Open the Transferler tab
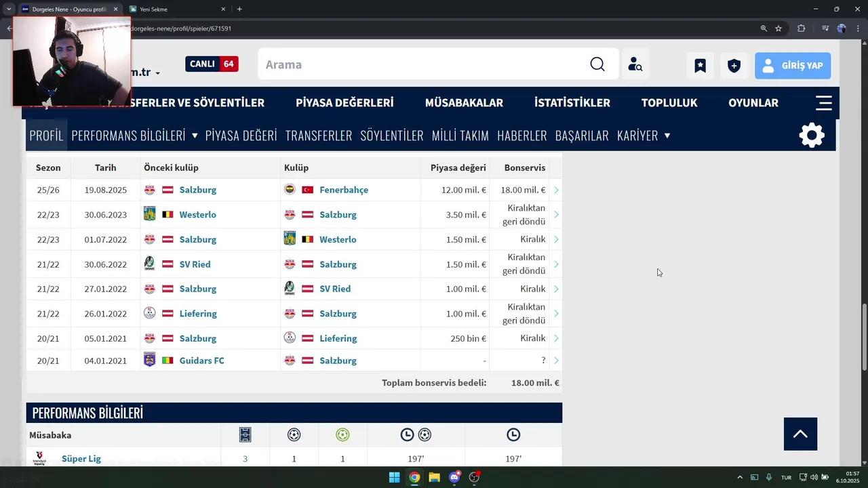 (319, 136)
